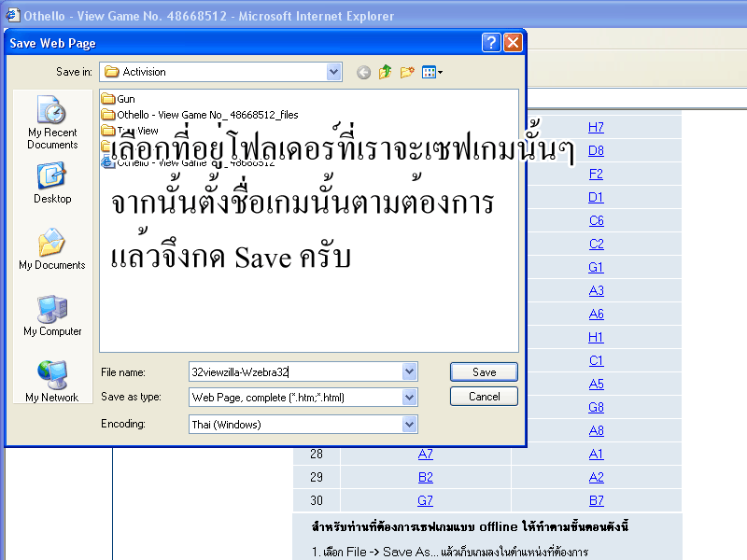Click the D1 move link
This screenshot has width=747, height=560.
coord(596,197)
